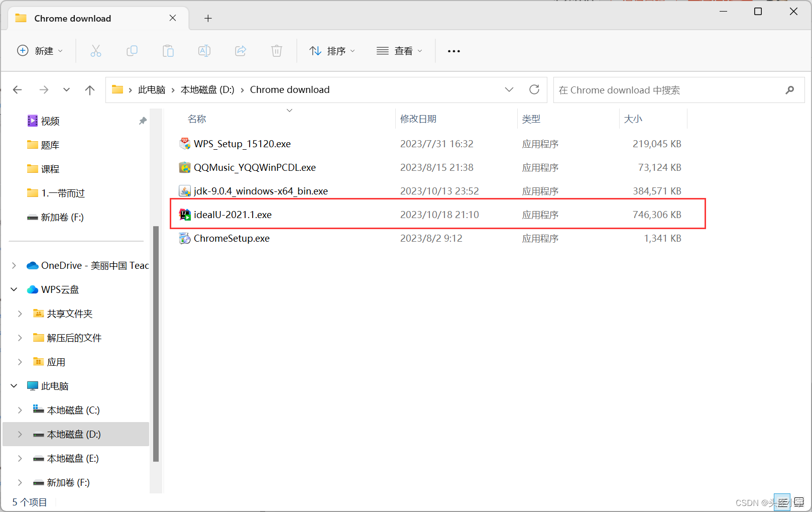
Task: Select pinned 新加卷 (F:) in Quick access
Action: coord(62,218)
